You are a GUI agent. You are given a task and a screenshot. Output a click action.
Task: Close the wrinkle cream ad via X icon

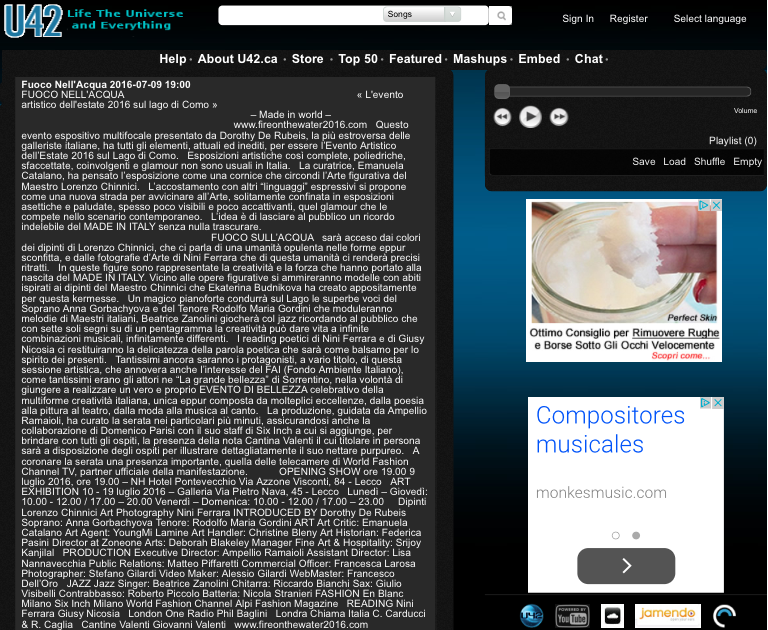pos(716,206)
